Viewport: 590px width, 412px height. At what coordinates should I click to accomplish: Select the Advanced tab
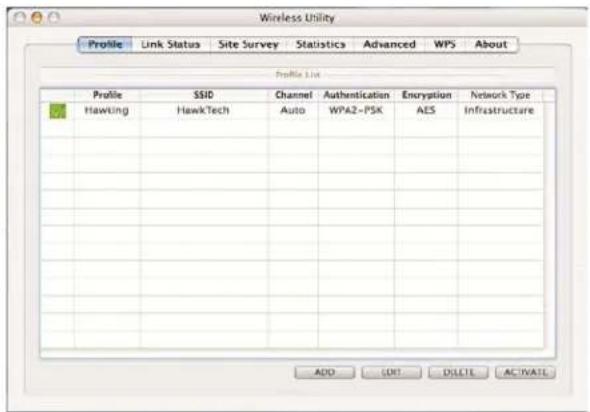[389, 44]
